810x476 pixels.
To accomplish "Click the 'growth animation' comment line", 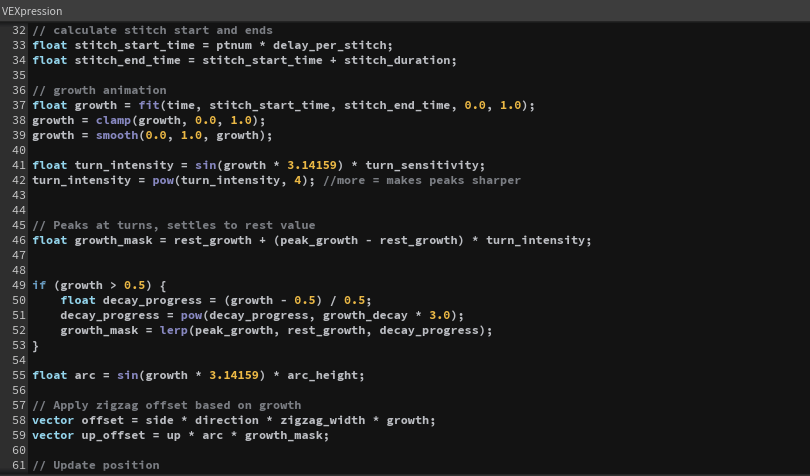I will (99, 90).
